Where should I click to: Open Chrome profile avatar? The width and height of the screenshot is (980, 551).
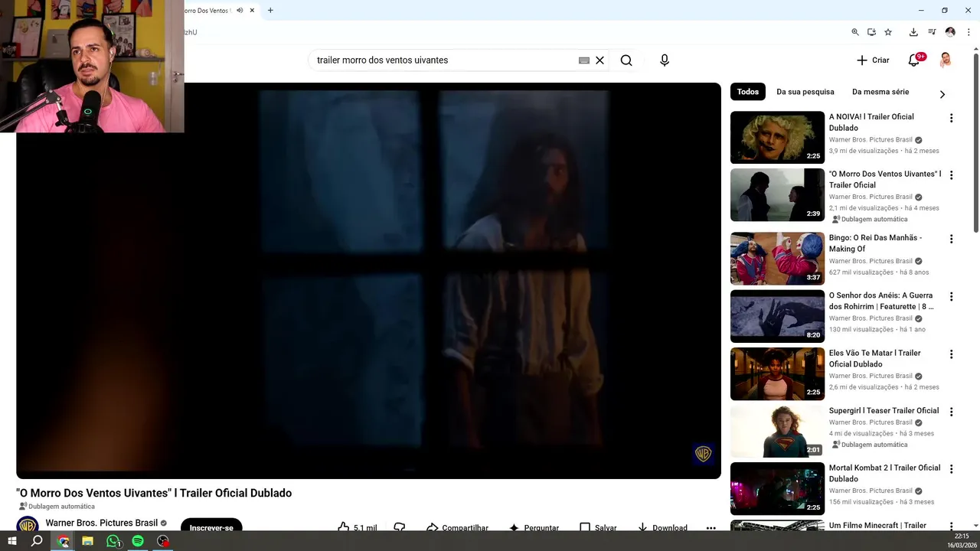pos(950,32)
